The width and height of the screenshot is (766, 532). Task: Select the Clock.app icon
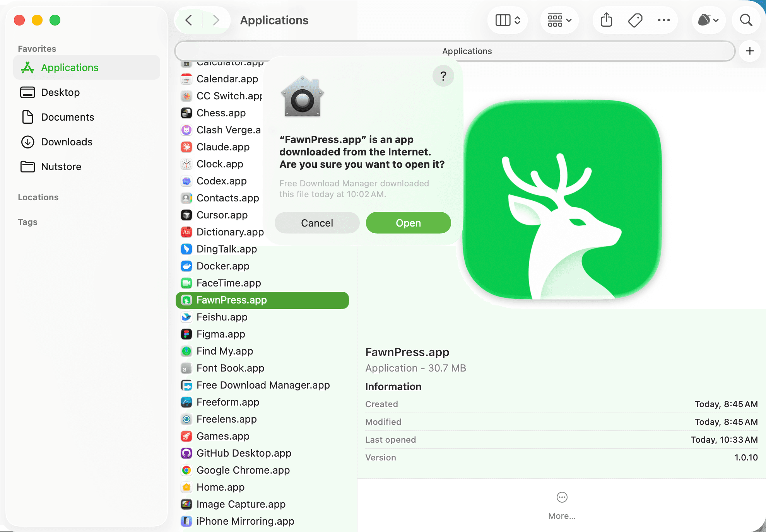(x=186, y=164)
